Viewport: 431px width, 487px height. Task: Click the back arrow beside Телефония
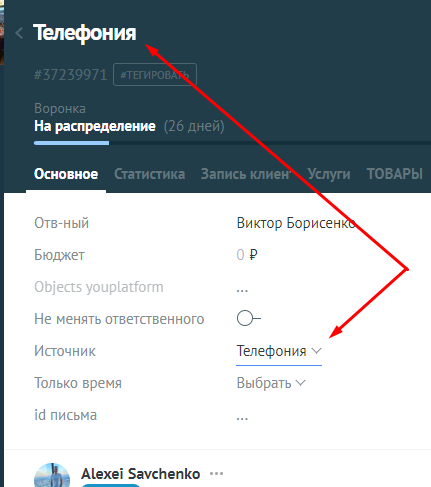(x=19, y=33)
